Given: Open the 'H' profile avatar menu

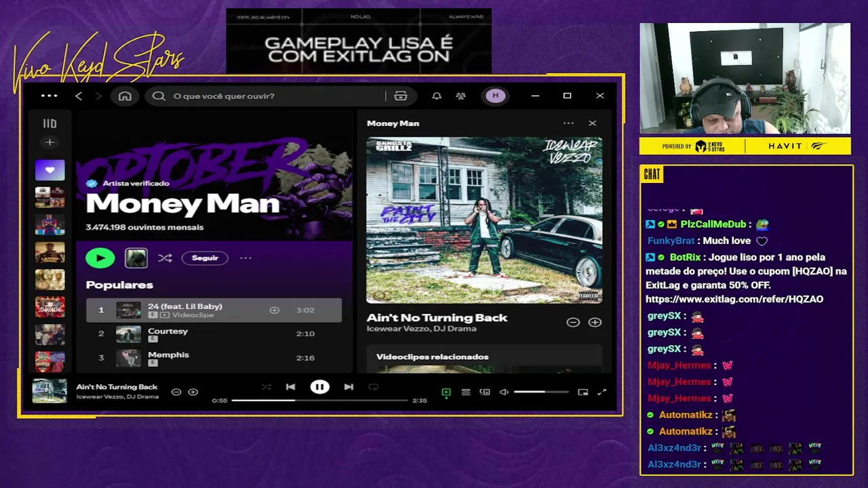Looking at the screenshot, I should pyautogui.click(x=495, y=96).
